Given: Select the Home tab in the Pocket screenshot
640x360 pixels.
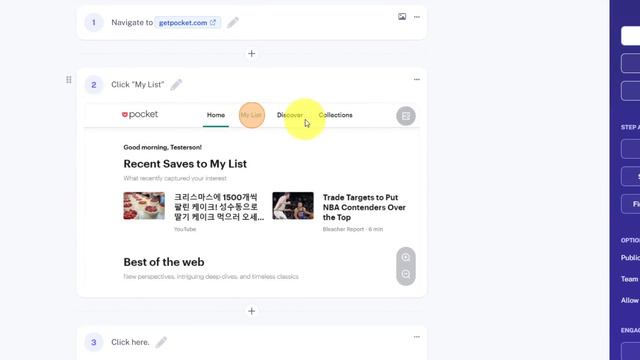Looking at the screenshot, I should pyautogui.click(x=216, y=115).
